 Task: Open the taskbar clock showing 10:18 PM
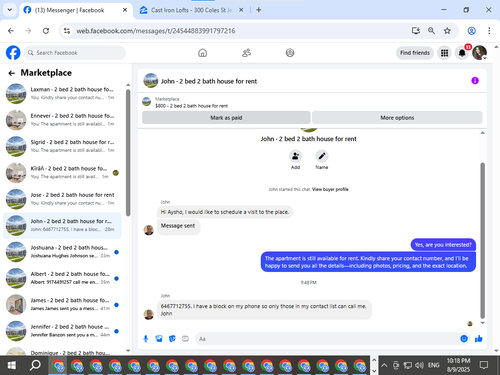pyautogui.click(x=458, y=365)
